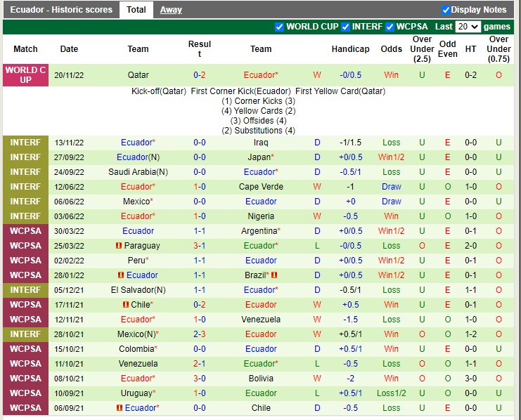Open Colombia team link

(x=139, y=349)
